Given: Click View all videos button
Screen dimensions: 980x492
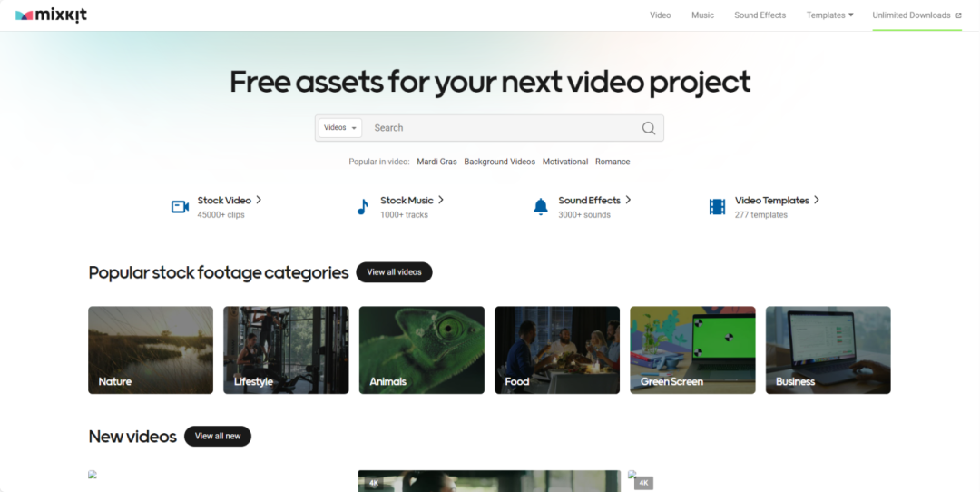Looking at the screenshot, I should pyautogui.click(x=395, y=272).
